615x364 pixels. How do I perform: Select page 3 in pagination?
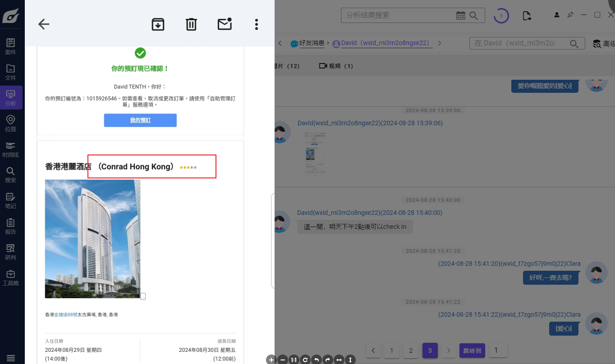pyautogui.click(x=430, y=350)
